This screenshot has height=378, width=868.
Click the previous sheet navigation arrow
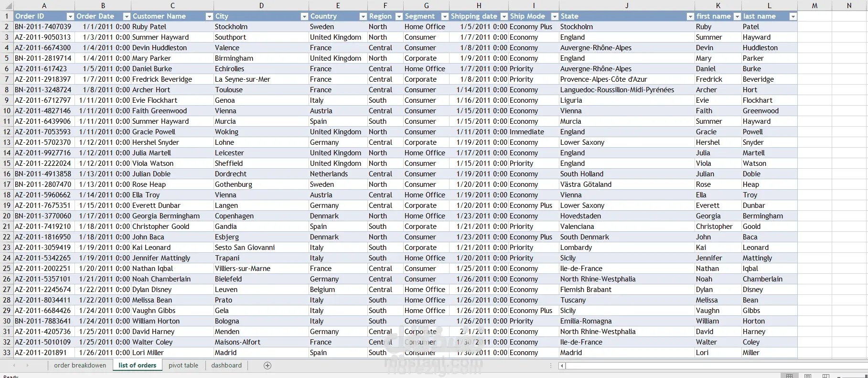(x=14, y=365)
